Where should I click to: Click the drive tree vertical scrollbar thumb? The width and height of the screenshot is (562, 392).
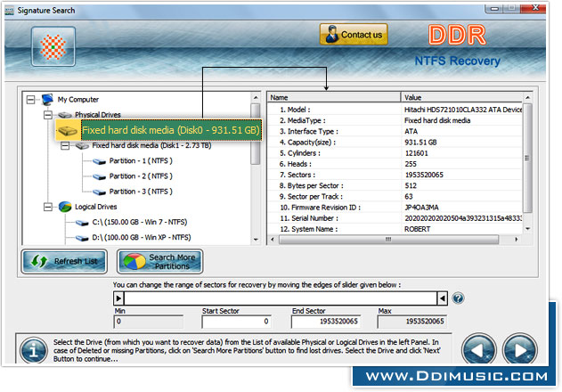256,135
